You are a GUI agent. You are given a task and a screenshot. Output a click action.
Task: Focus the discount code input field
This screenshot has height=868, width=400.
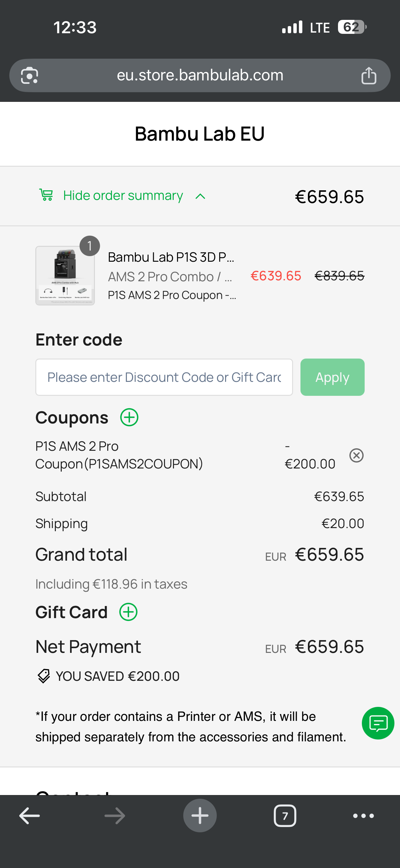164,377
